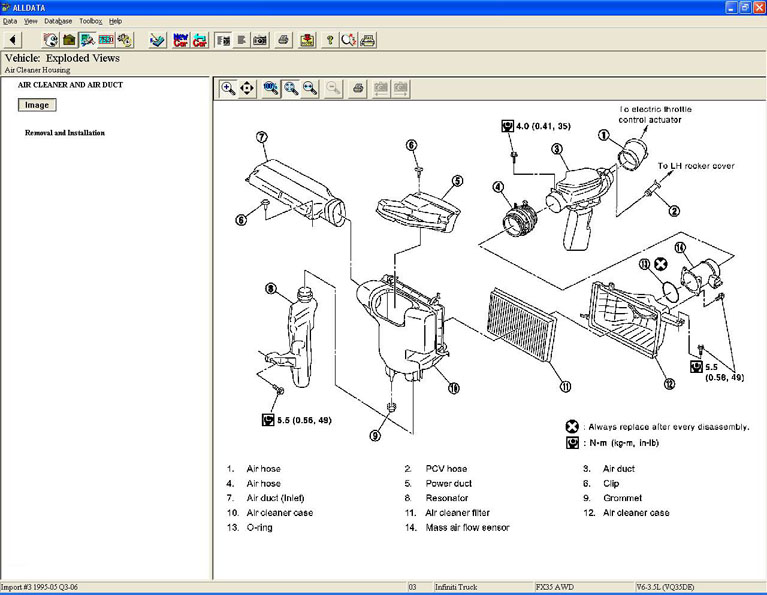
Task: Click the back arrow toolbar button
Action: click(x=13, y=40)
